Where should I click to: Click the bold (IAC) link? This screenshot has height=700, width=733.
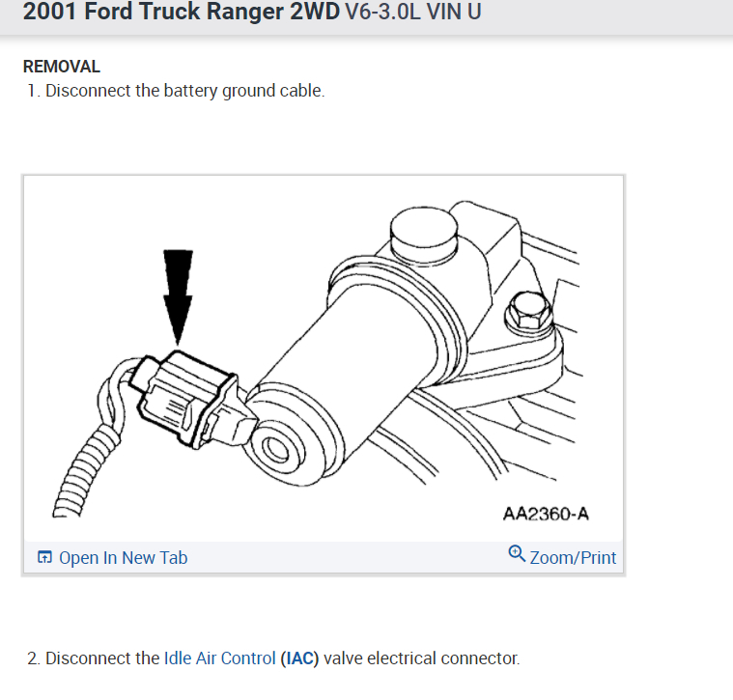pos(299,658)
